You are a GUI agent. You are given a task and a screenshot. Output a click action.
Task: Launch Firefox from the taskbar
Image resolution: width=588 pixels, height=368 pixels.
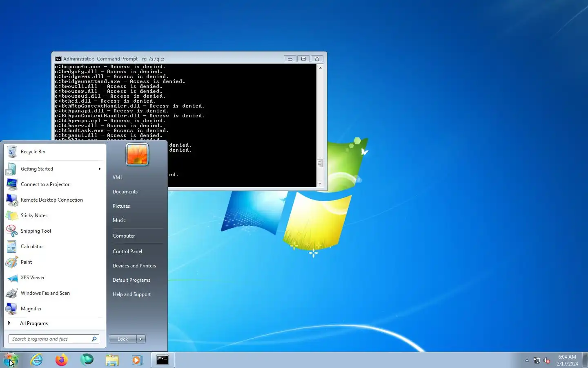[x=62, y=360]
